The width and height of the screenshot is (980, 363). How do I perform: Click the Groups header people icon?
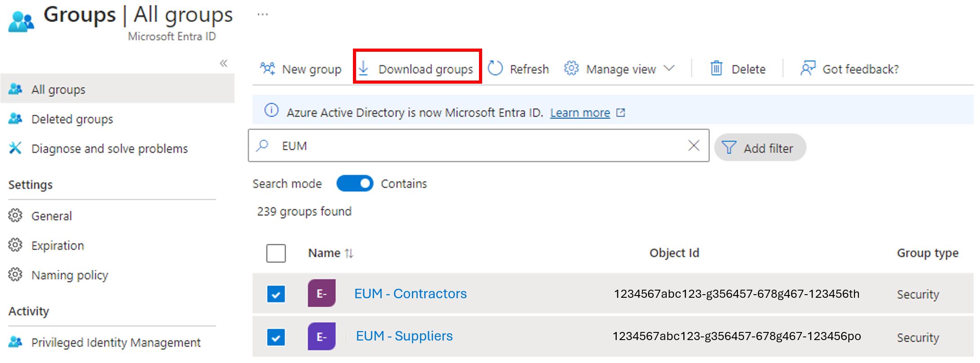[x=21, y=22]
